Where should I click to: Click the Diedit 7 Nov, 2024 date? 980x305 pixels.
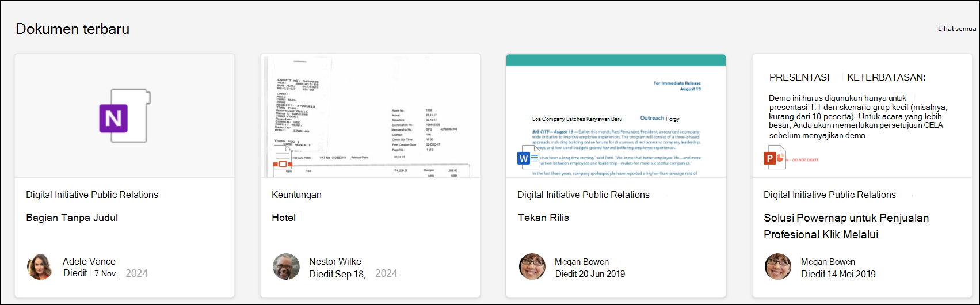click(105, 273)
